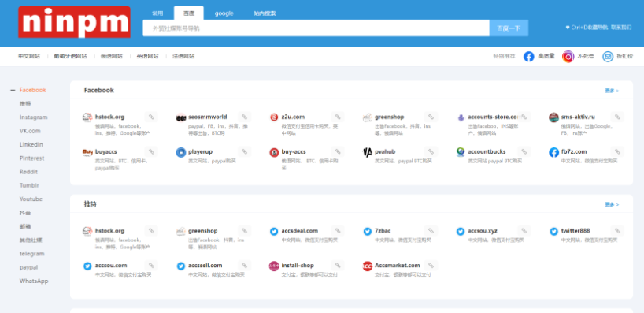Open the 英语网站 nav menu
The image size is (644, 313).
(147, 56)
